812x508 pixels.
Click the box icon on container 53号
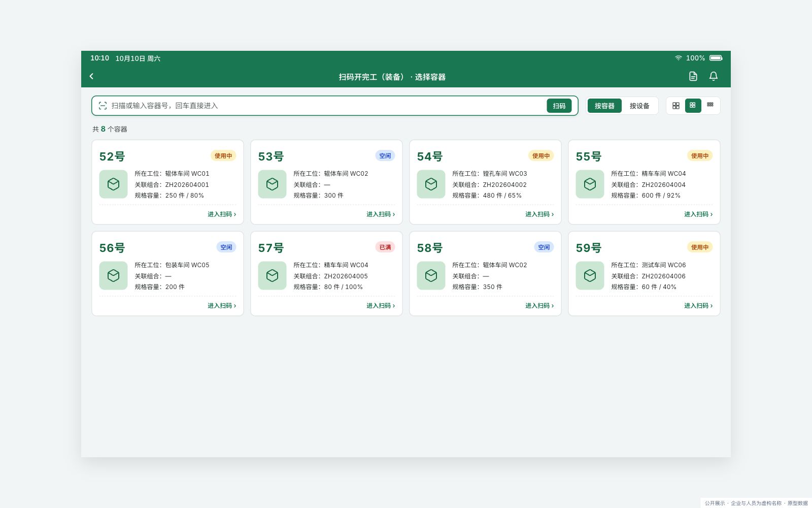click(x=272, y=184)
